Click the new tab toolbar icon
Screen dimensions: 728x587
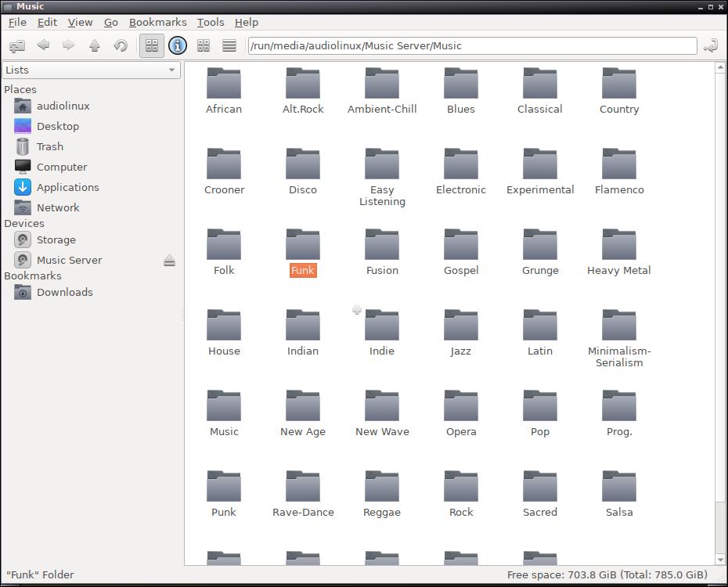(x=17, y=45)
